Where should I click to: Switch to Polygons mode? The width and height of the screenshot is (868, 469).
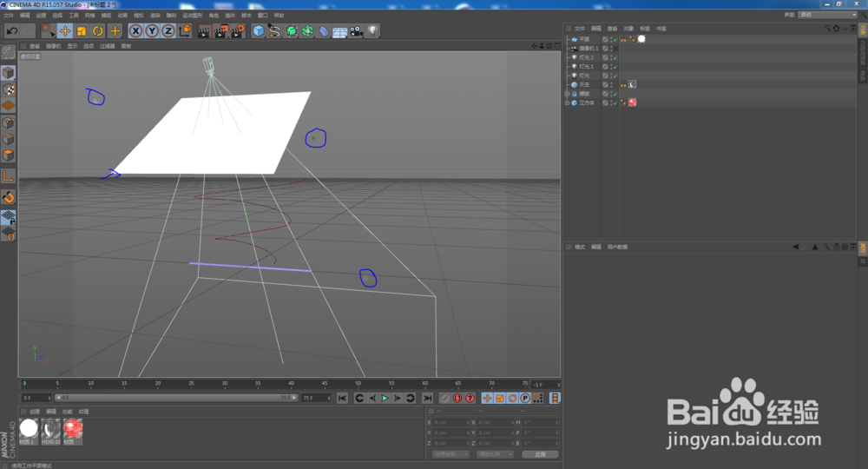(x=9, y=155)
